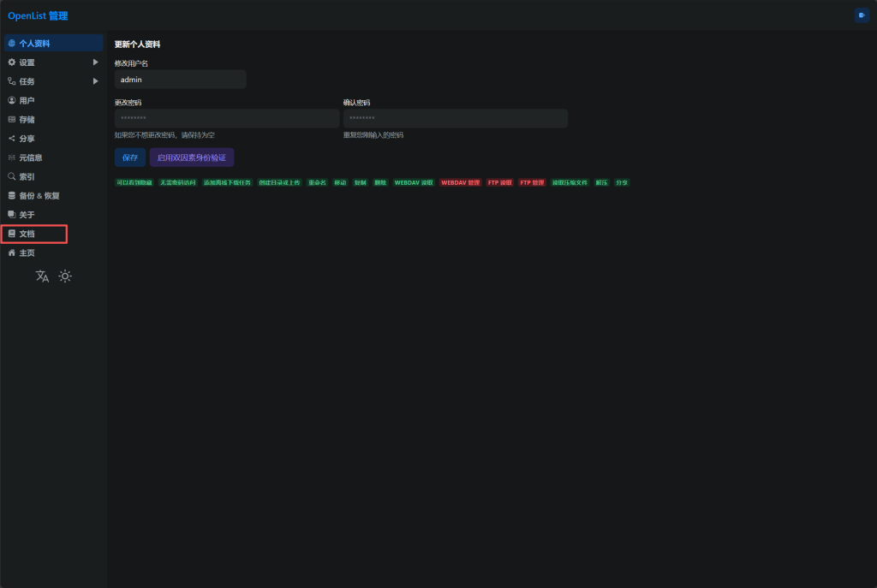
Task: Open 存储 (Storage) from the sidebar
Action: [27, 120]
